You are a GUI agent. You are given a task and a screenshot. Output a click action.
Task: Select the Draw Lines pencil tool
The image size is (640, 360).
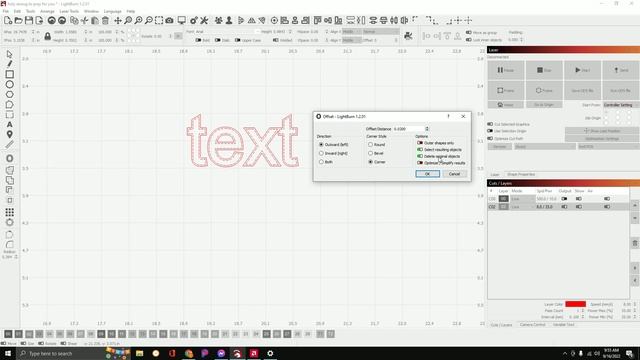[9, 64]
